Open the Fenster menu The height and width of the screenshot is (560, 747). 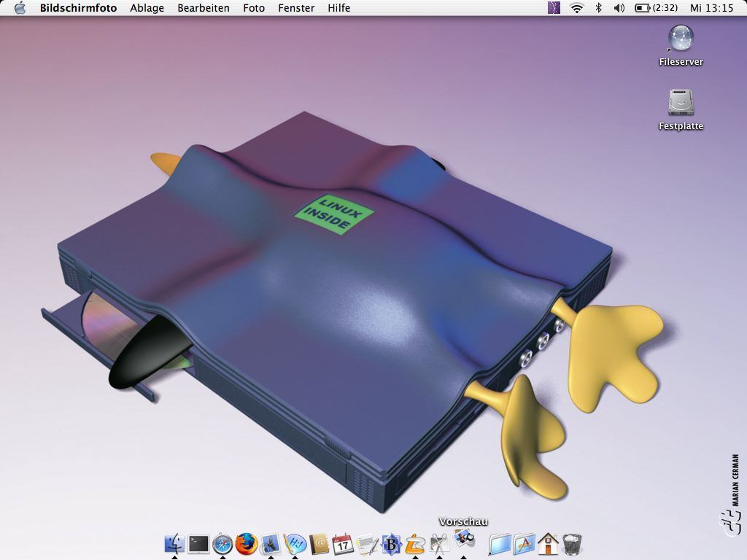coord(296,8)
